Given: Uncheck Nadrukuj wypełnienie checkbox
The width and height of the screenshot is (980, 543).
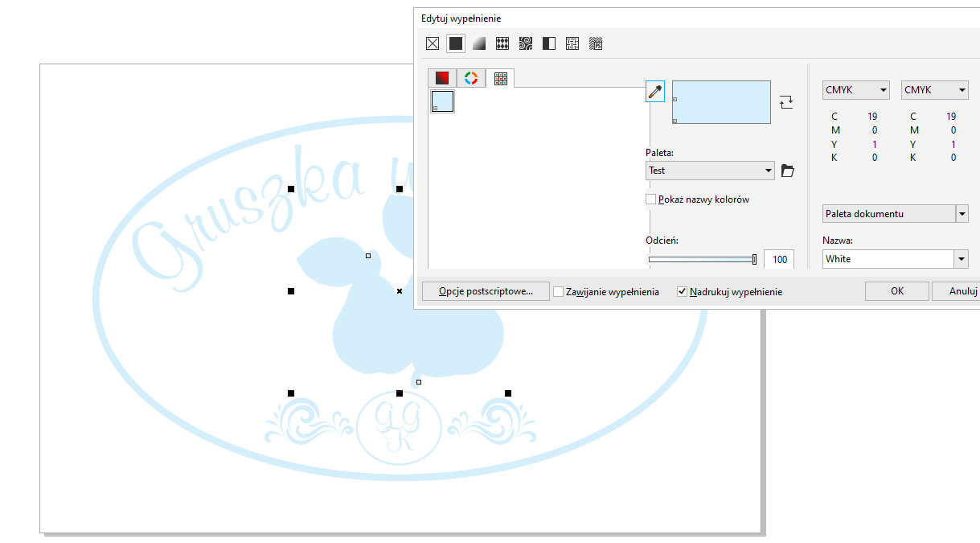Looking at the screenshot, I should 683,292.
